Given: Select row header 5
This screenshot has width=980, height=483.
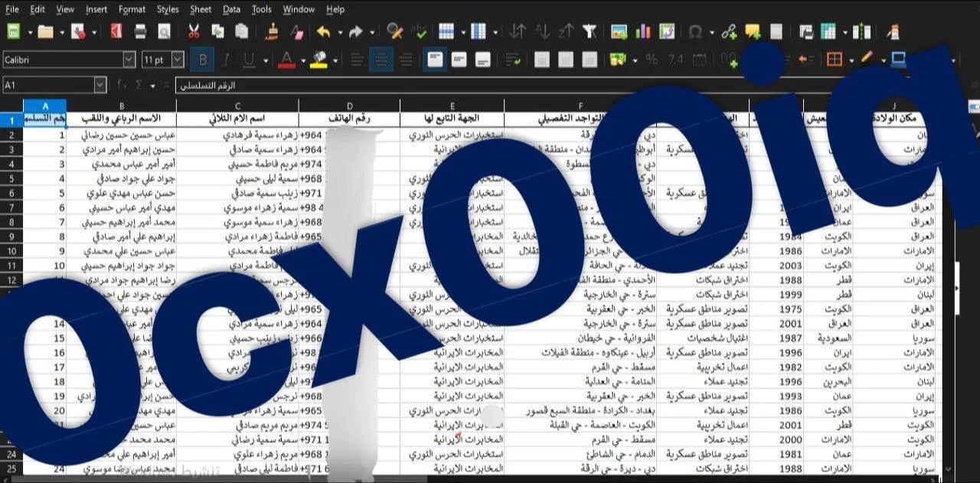Looking at the screenshot, I should 11,178.
